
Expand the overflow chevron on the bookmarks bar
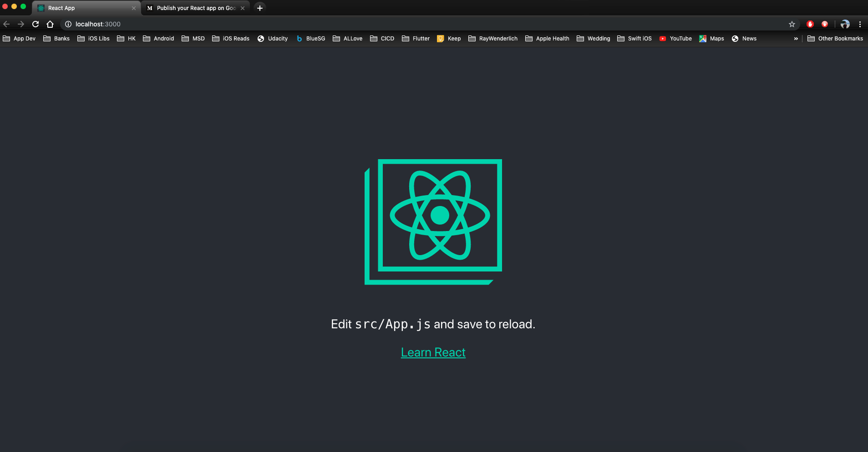pyautogui.click(x=796, y=39)
